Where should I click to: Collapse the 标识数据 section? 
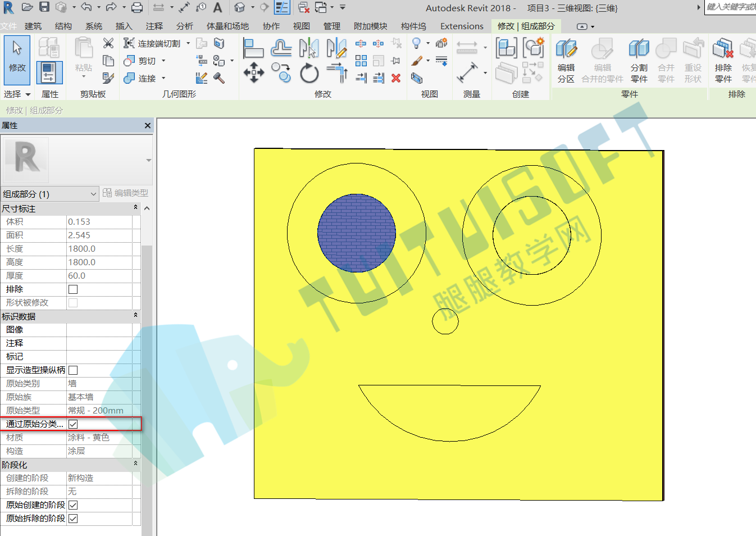(135, 316)
